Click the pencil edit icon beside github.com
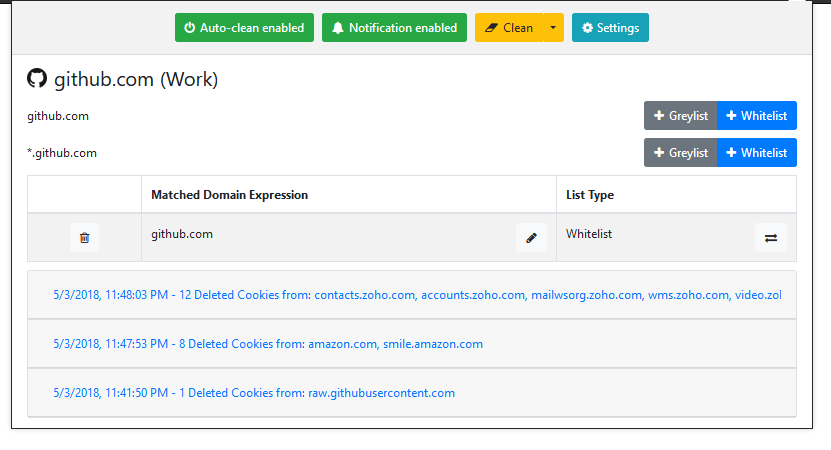The width and height of the screenshot is (831, 450). [x=531, y=237]
